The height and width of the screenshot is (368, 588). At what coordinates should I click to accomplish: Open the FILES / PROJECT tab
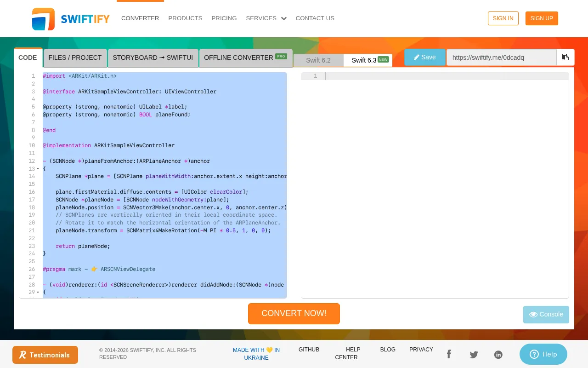click(75, 58)
